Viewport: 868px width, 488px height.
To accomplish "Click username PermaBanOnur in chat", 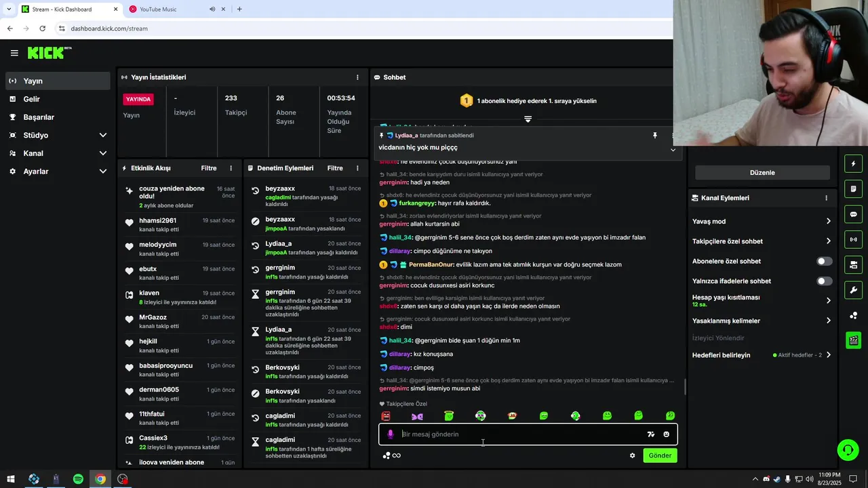I will (x=430, y=264).
